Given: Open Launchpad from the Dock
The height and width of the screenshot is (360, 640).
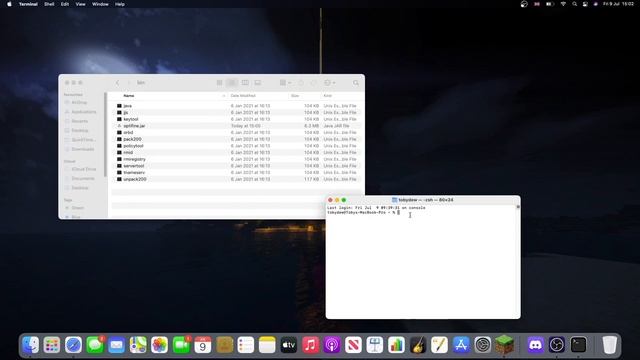Looking at the screenshot, I should coord(52,345).
